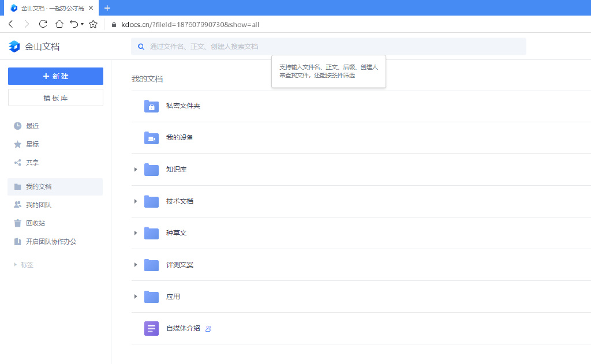
Task: Open 应用 by its name
Action: (173, 297)
